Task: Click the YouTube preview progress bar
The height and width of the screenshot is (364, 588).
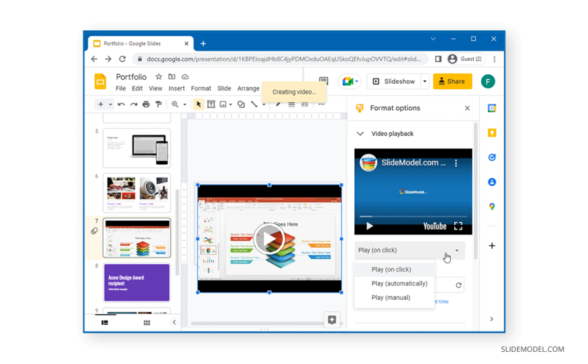Action: (413, 217)
